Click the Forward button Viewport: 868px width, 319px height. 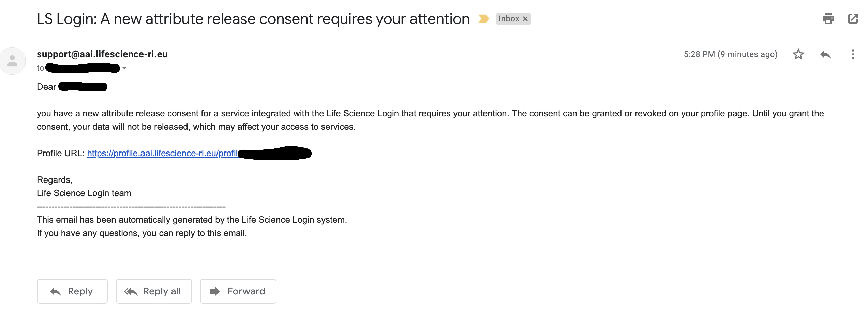click(238, 291)
